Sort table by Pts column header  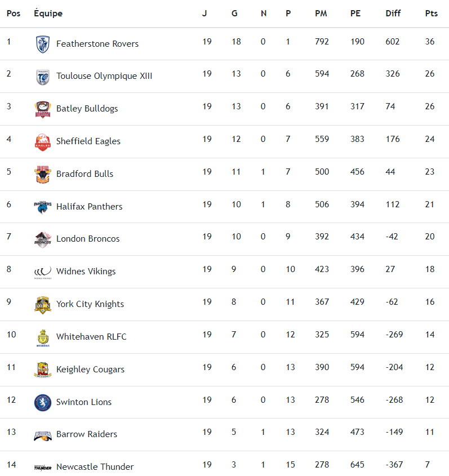[431, 14]
